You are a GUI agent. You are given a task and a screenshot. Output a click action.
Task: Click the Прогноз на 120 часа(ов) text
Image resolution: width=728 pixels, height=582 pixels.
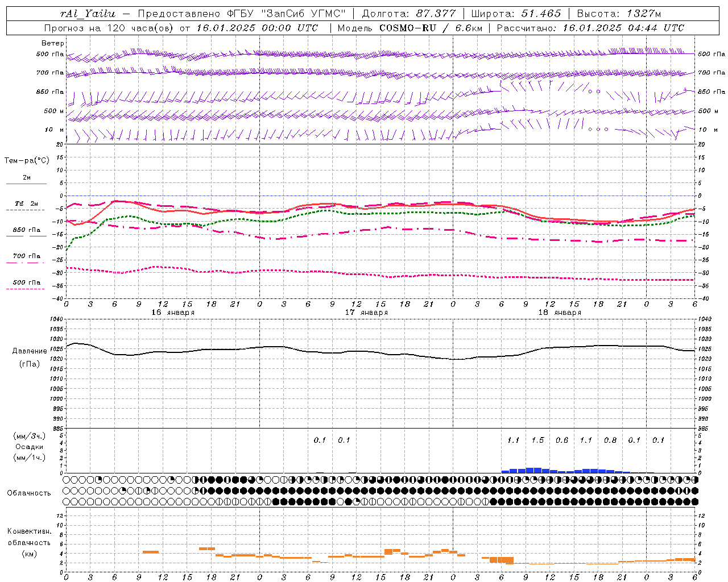[110, 28]
